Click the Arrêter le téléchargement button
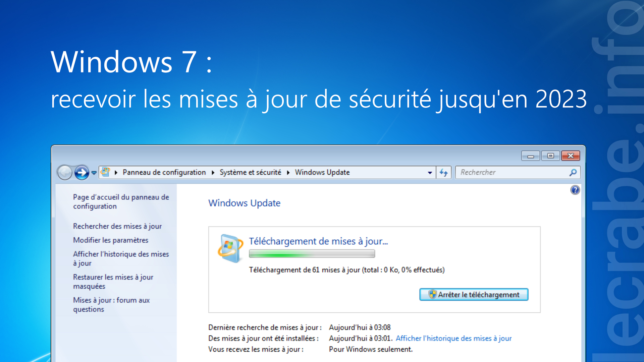Screen dimensions: 644x362 474,295
